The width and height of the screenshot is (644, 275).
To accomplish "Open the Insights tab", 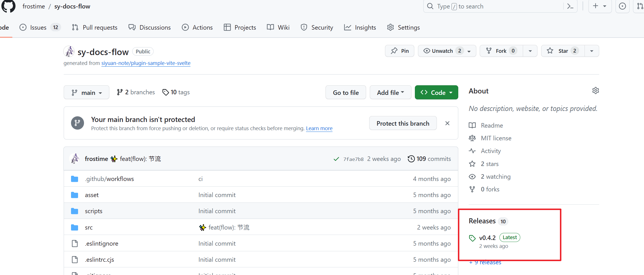I will pos(360,27).
